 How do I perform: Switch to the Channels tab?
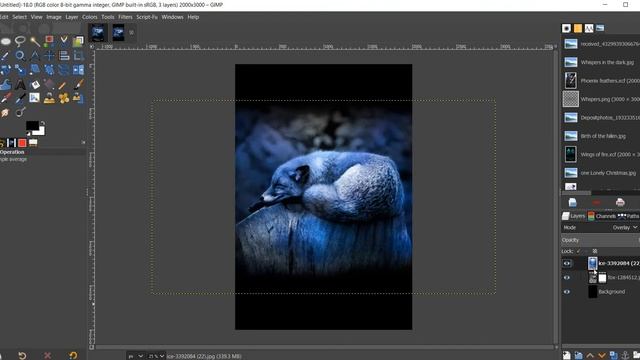point(602,216)
